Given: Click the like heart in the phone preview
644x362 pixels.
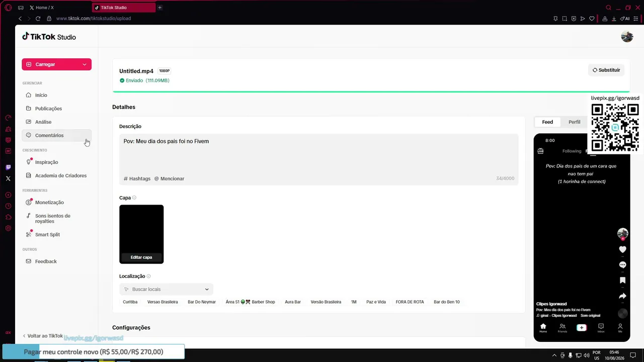Looking at the screenshot, I should pos(622,249).
